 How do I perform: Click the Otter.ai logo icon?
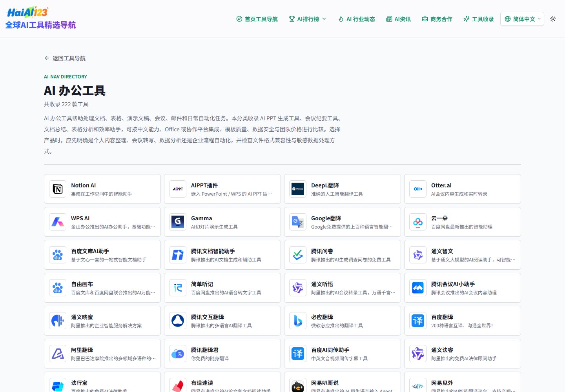coord(418,189)
